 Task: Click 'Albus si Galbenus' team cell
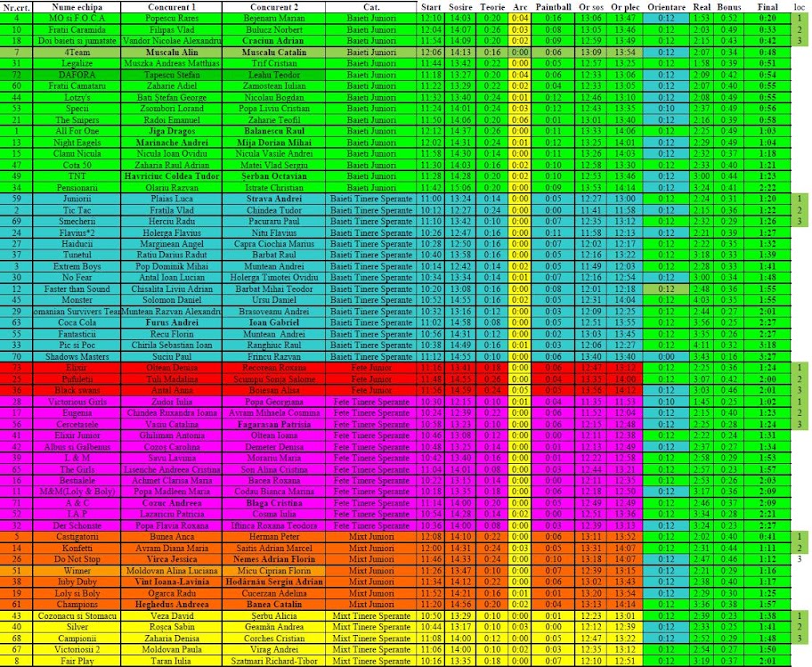(77, 446)
